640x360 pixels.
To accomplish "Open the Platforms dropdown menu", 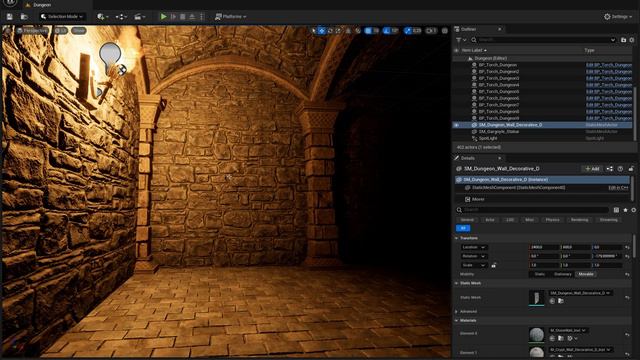I will tap(231, 17).
